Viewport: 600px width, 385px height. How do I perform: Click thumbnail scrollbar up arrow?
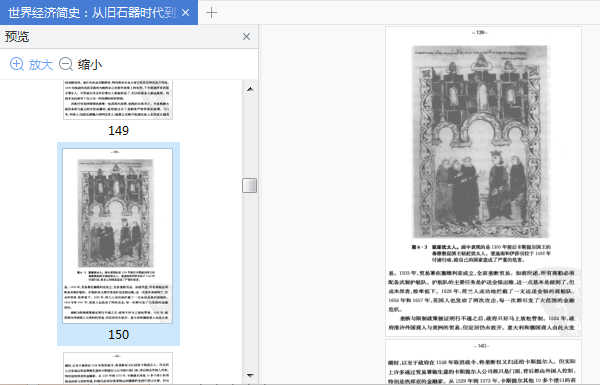click(x=250, y=89)
